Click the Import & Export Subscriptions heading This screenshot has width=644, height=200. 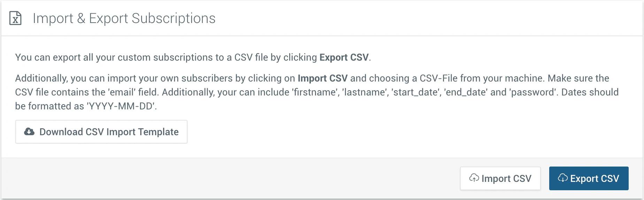click(124, 18)
